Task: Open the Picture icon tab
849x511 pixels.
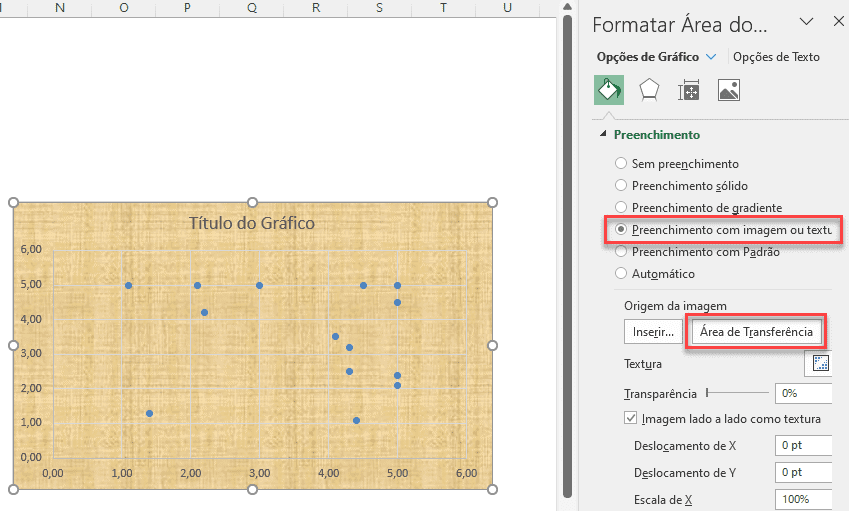Action: 728,91
